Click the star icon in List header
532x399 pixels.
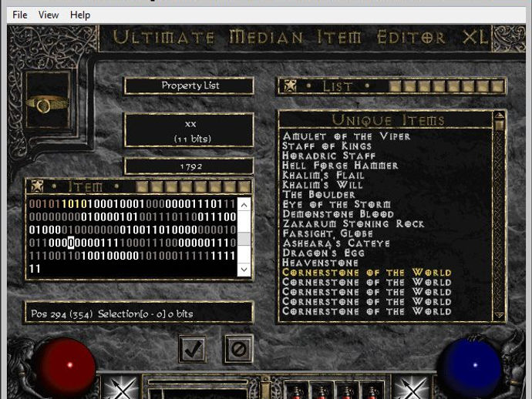pyautogui.click(x=290, y=85)
